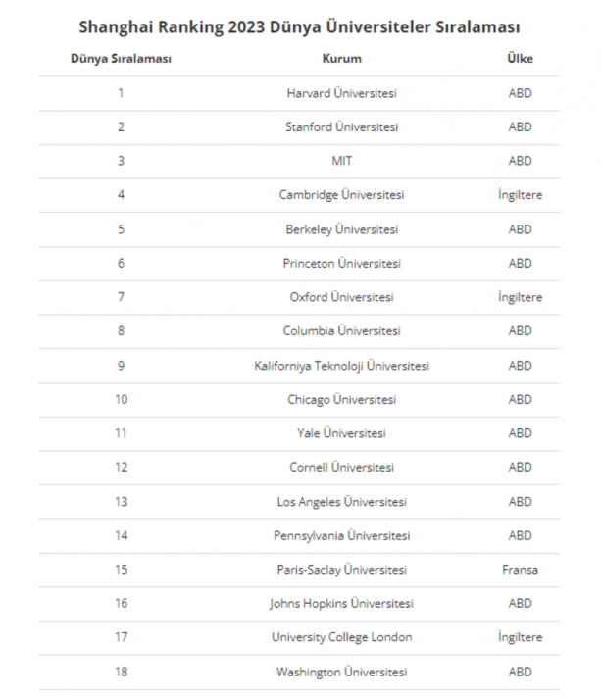
Task: Click the Fransa country cell
Action: coord(520,570)
